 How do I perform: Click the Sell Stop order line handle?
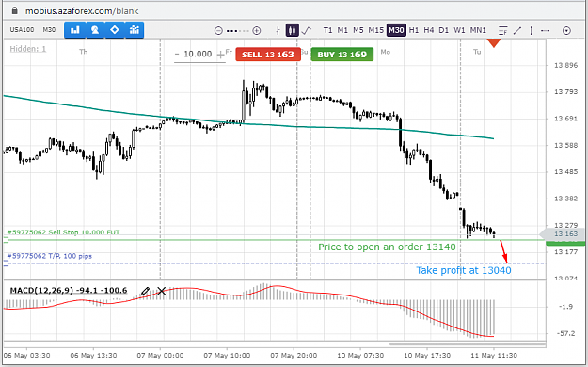pos(6,240)
